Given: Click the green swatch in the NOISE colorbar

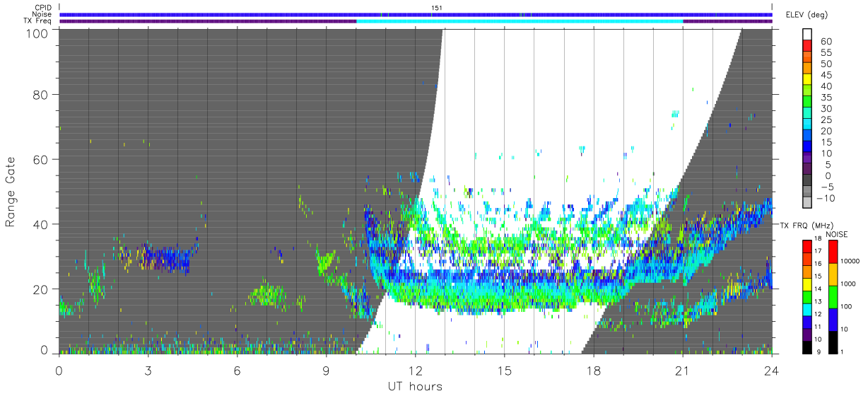Looking at the screenshot, I should click(833, 296).
